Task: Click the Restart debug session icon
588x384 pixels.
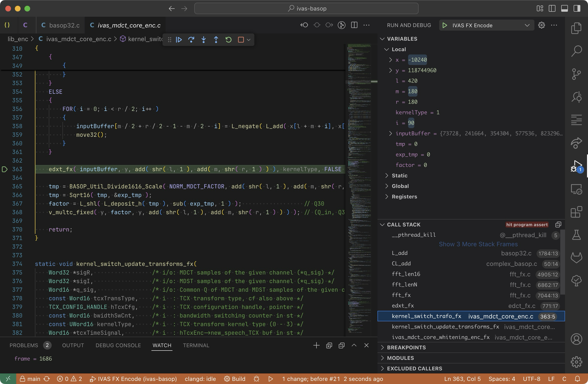Action: coord(228,40)
